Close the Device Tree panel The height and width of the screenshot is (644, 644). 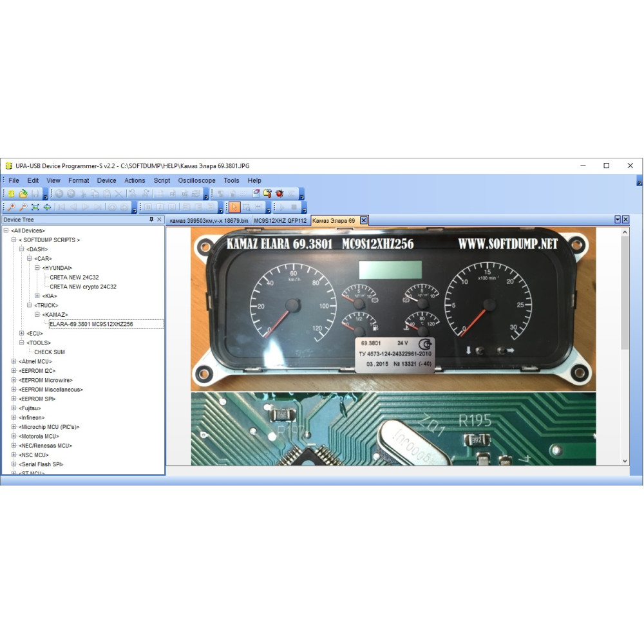click(x=159, y=220)
